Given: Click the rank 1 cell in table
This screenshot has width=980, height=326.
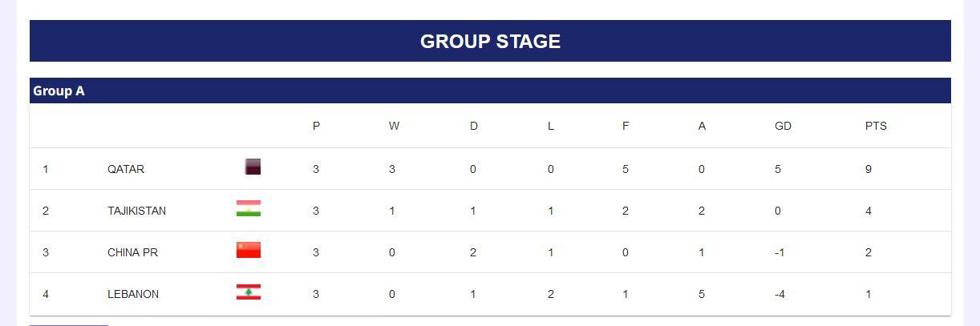Looking at the screenshot, I should pyautogui.click(x=46, y=169).
